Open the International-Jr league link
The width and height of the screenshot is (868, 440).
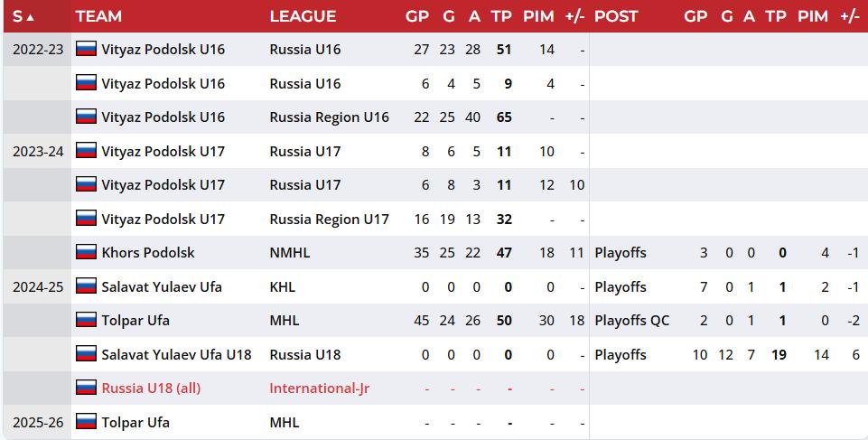point(320,388)
